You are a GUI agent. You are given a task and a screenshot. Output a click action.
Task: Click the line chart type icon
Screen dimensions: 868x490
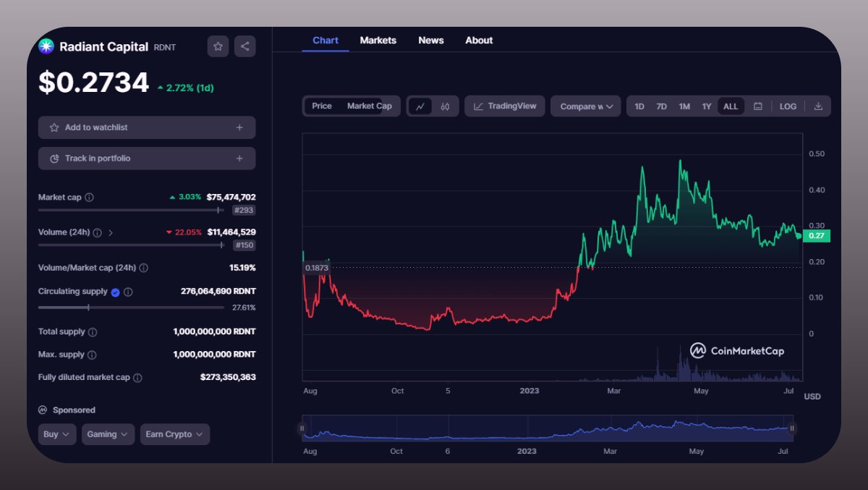tap(420, 106)
